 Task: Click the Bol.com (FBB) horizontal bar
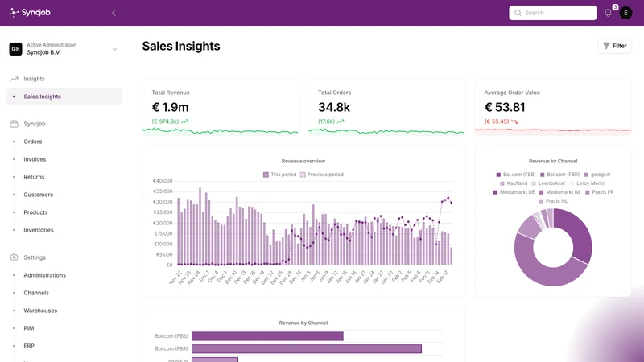point(268,336)
